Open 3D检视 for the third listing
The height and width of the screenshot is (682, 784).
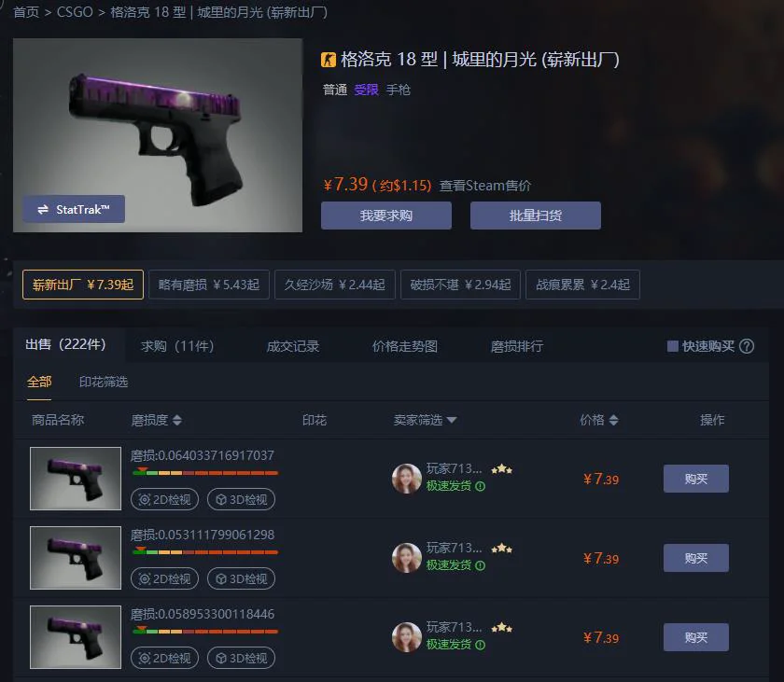coord(241,658)
